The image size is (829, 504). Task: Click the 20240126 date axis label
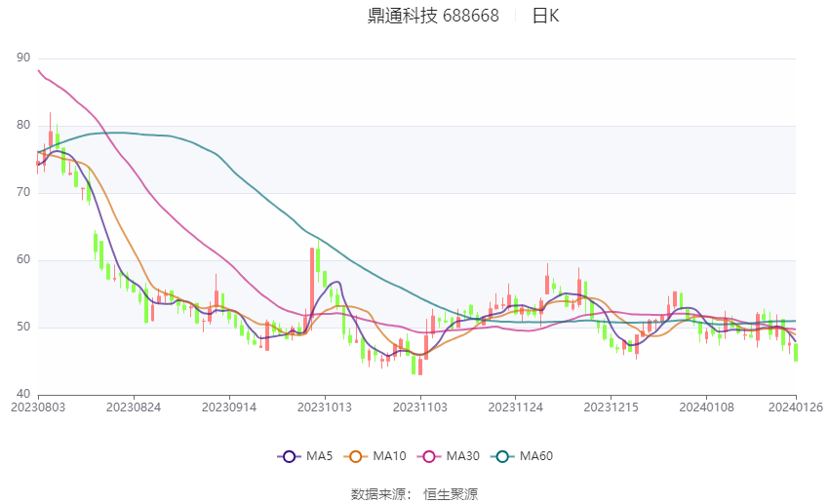796,407
